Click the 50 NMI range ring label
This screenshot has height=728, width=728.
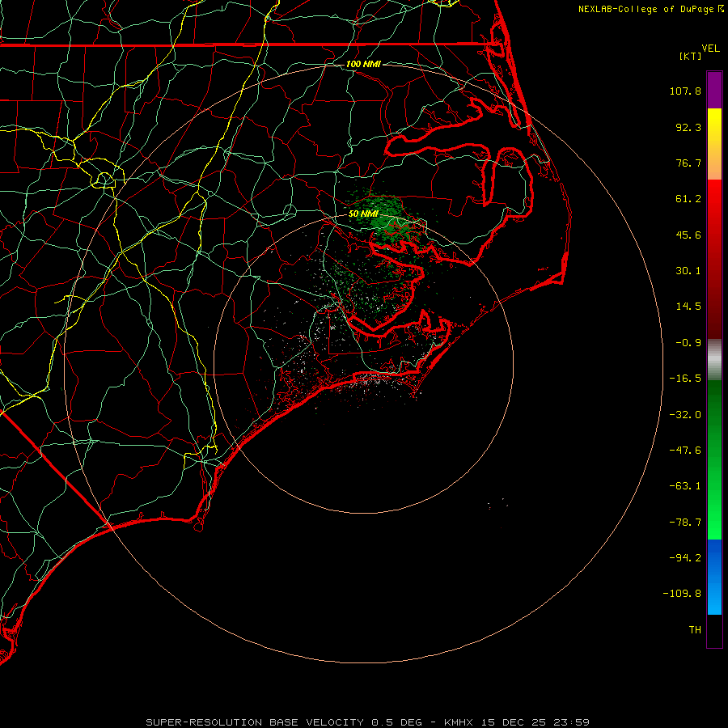point(363,214)
